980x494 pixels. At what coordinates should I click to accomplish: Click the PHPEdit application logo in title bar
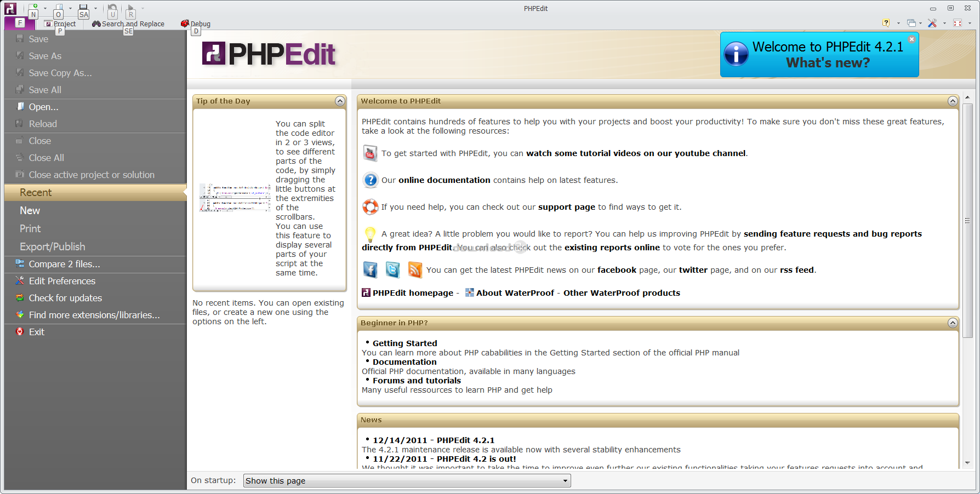coord(10,8)
